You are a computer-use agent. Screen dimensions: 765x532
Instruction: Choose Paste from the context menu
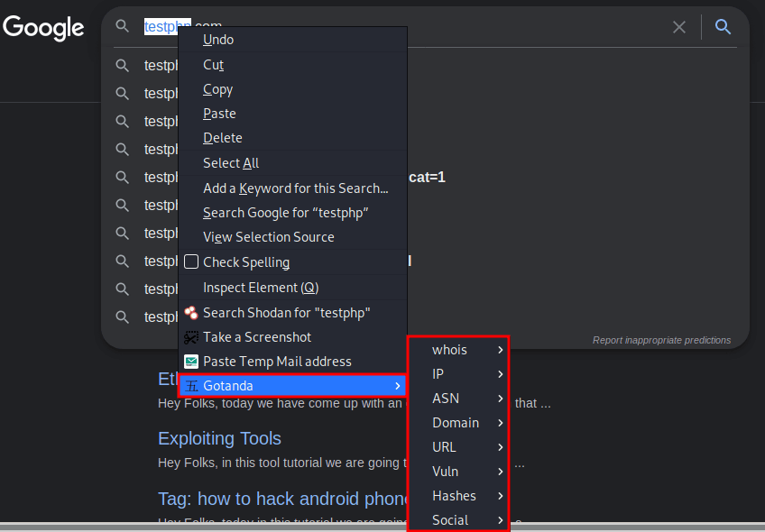292,114
